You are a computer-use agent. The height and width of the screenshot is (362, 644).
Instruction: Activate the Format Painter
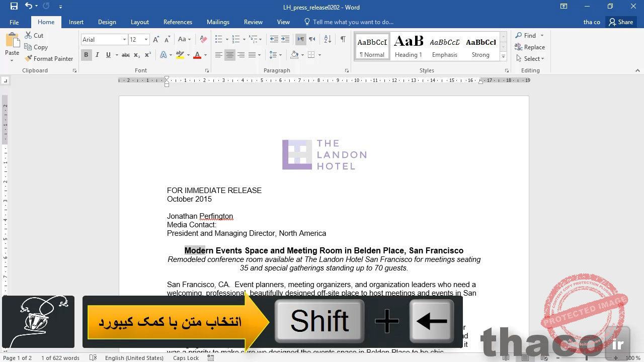click(x=49, y=58)
